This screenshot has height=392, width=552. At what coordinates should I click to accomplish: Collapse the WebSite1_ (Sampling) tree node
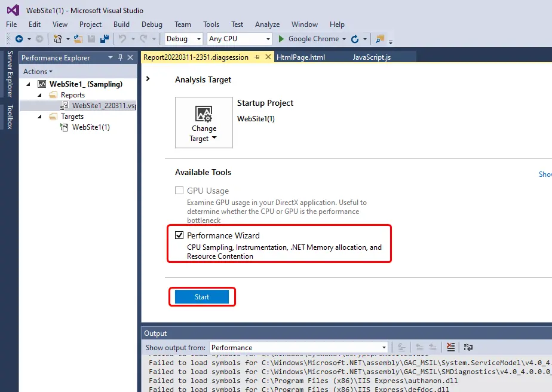pos(29,84)
